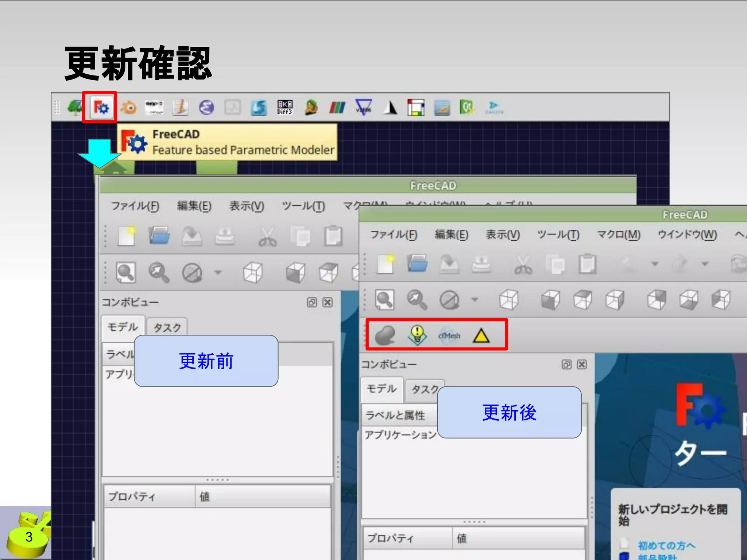Open 表示(V) menu in front window
The height and width of the screenshot is (560, 747).
[x=503, y=234]
